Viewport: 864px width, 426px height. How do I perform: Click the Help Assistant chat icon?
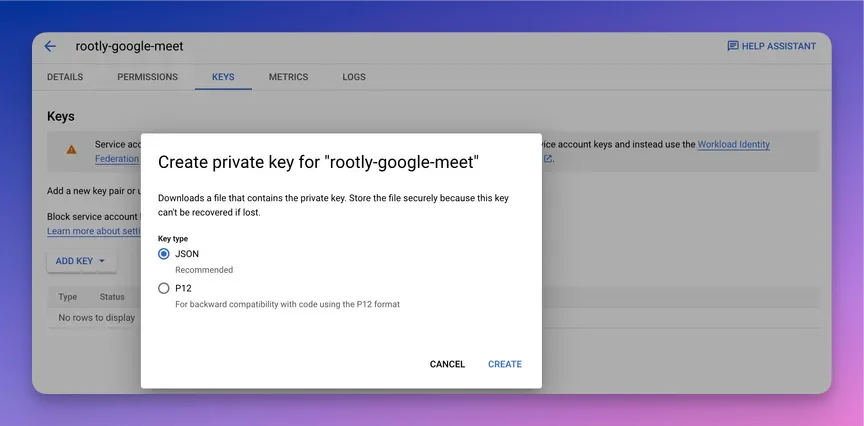pyautogui.click(x=733, y=46)
